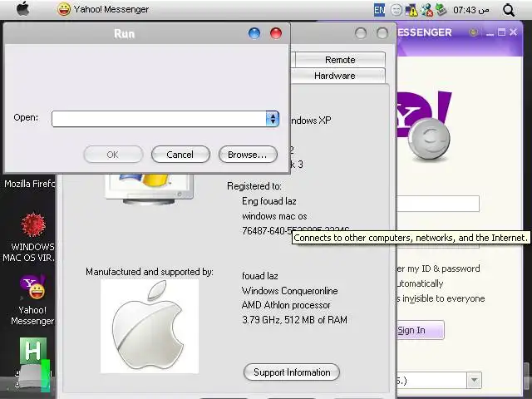Minimize the Yahoo Messenger window
This screenshot has width=532, height=399.
tap(490, 33)
